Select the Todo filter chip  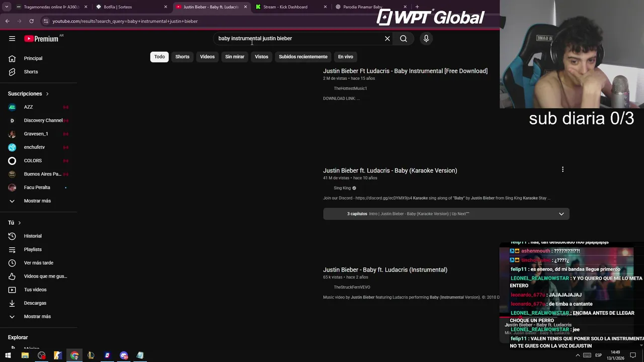coord(159,57)
